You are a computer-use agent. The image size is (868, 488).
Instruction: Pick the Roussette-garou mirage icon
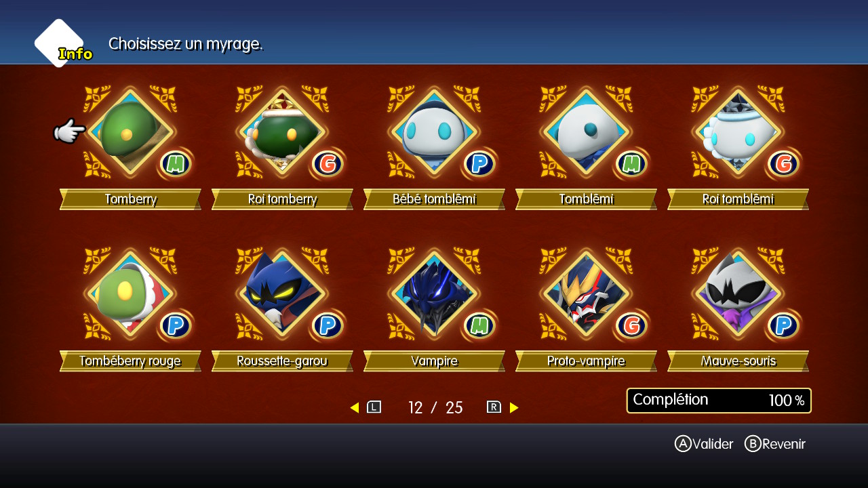click(282, 293)
